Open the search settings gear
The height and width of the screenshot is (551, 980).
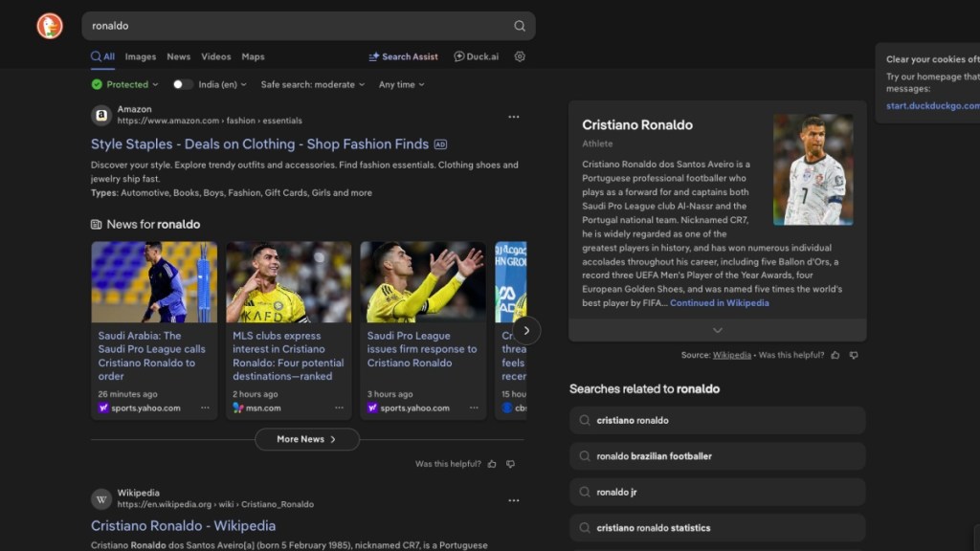519,56
